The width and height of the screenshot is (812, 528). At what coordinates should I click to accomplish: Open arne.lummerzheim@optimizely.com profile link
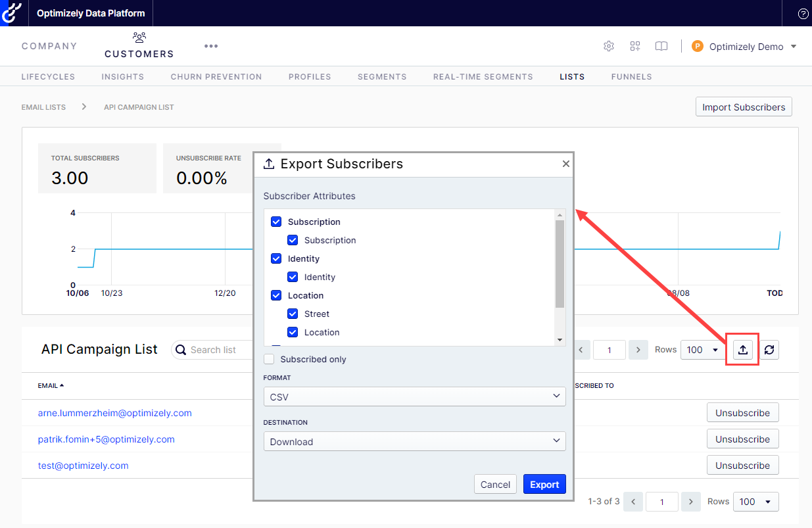(x=115, y=413)
